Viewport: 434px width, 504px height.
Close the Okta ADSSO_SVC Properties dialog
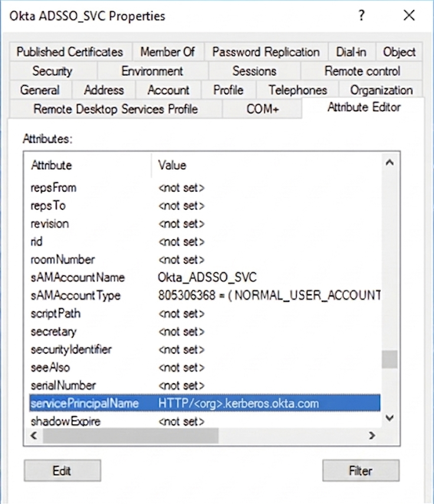coord(409,15)
